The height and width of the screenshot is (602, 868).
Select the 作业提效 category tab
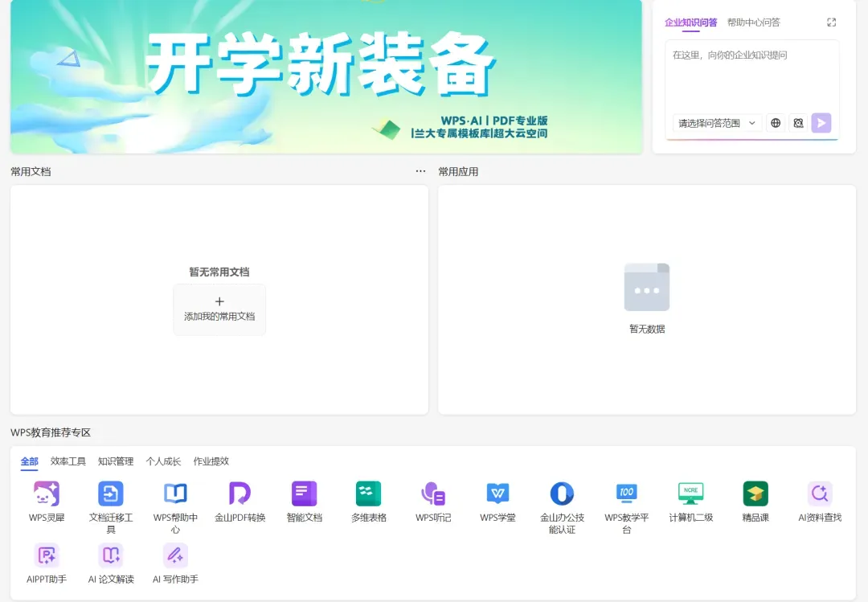pos(211,461)
